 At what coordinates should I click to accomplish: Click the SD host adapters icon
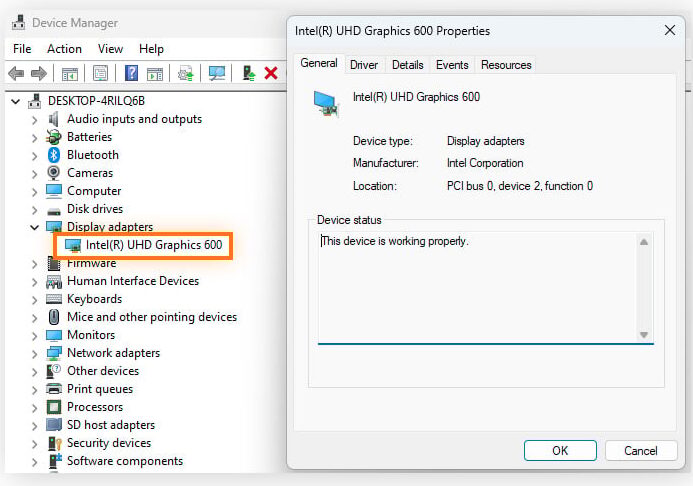53,425
